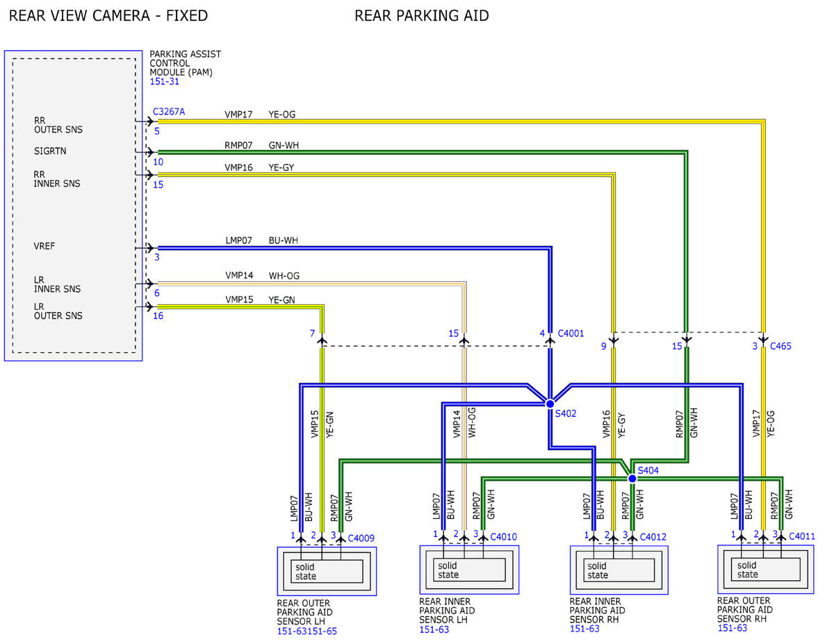Click pin 16 on the LR OUTER SNS line
Viewport: 834px width, 644px height.
point(158,316)
